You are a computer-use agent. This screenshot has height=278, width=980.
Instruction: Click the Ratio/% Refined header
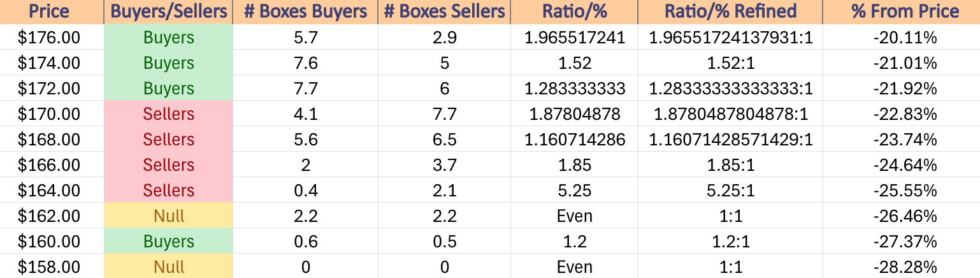(730, 11)
